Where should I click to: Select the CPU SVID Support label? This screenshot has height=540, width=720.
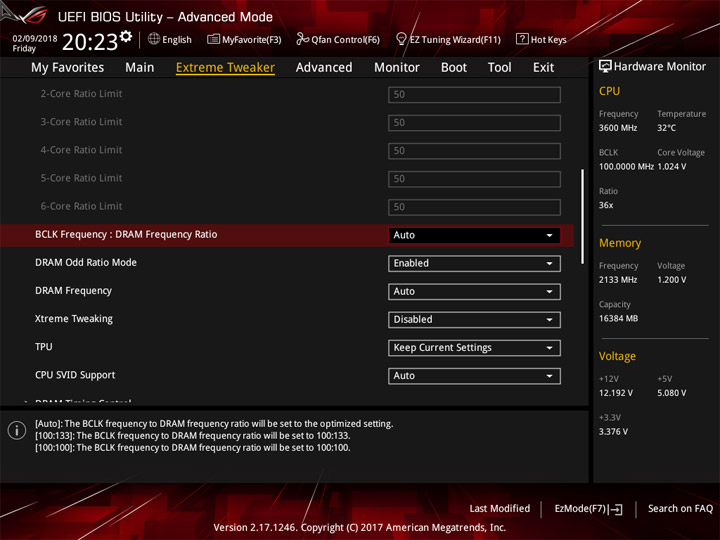[75, 375]
